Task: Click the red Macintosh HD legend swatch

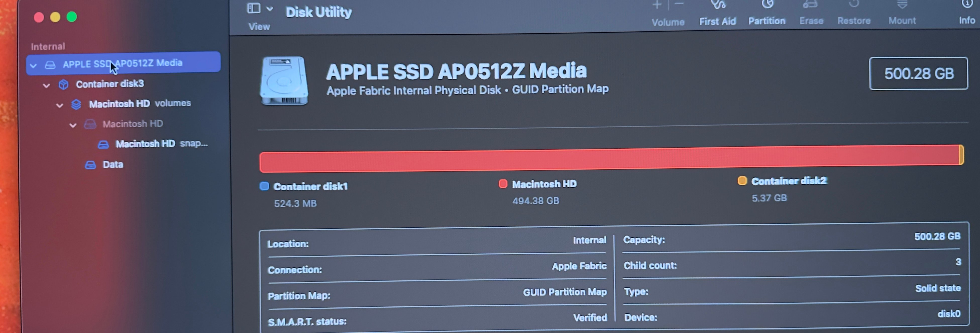Action: 503,184
